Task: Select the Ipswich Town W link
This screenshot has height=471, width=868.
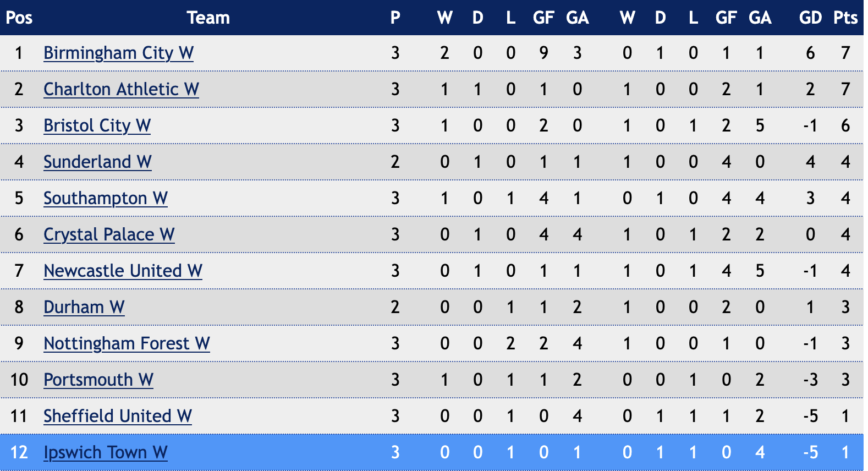Action: (105, 452)
